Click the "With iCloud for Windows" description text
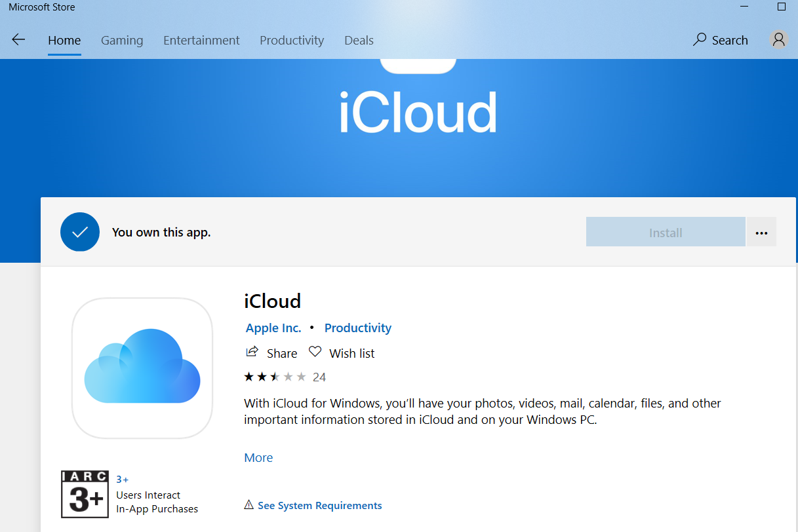The height and width of the screenshot is (532, 798). point(483,411)
